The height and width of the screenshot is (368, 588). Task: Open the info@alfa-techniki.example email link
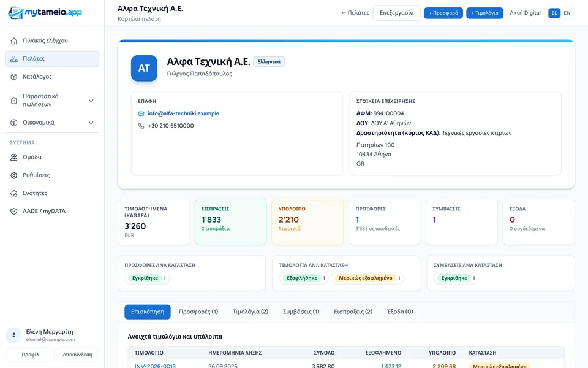coord(183,113)
